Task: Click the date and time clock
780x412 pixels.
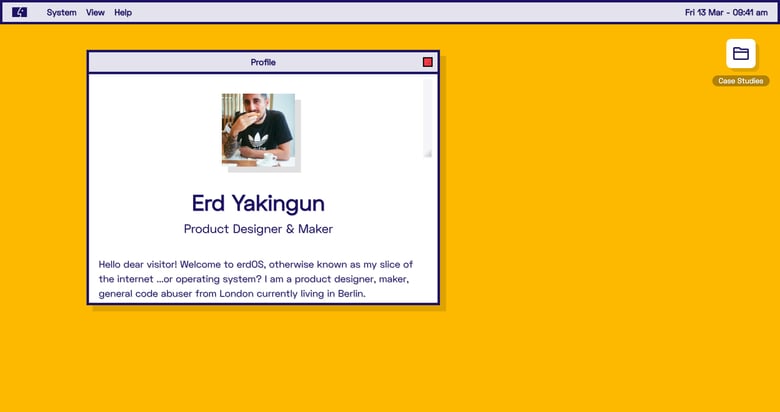Action: (x=726, y=13)
